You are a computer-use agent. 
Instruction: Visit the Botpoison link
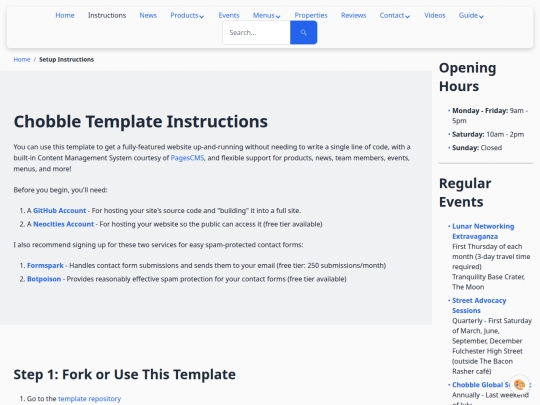(x=44, y=279)
